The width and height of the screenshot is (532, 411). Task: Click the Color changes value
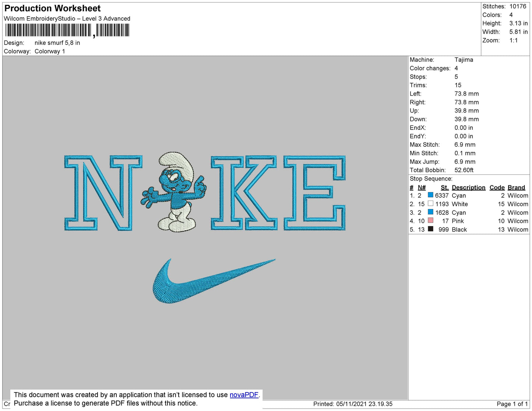coord(456,68)
